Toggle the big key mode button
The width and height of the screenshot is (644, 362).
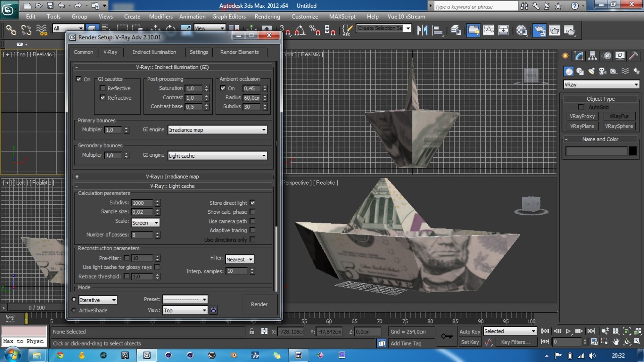coord(447,336)
